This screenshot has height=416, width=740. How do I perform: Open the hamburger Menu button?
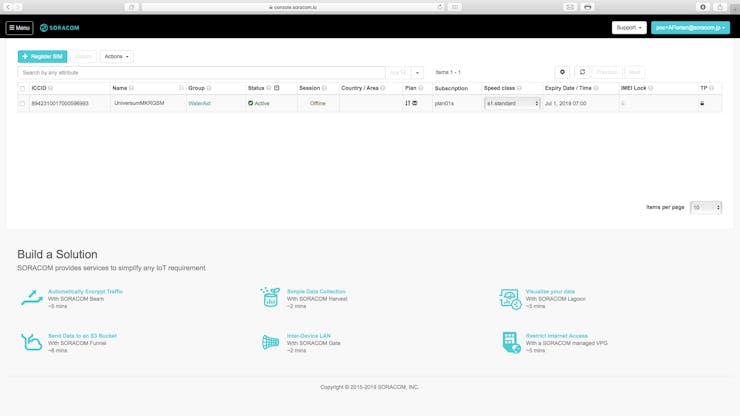[x=19, y=28]
